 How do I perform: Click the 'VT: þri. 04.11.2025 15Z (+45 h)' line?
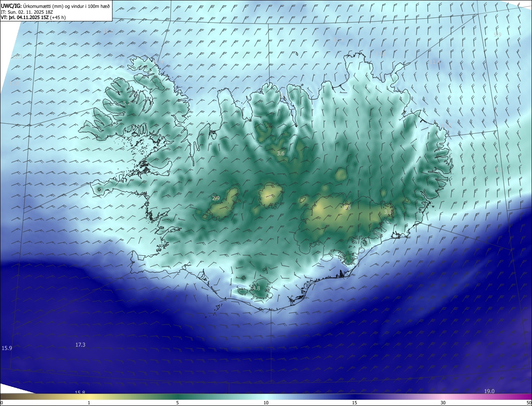[x=33, y=17]
